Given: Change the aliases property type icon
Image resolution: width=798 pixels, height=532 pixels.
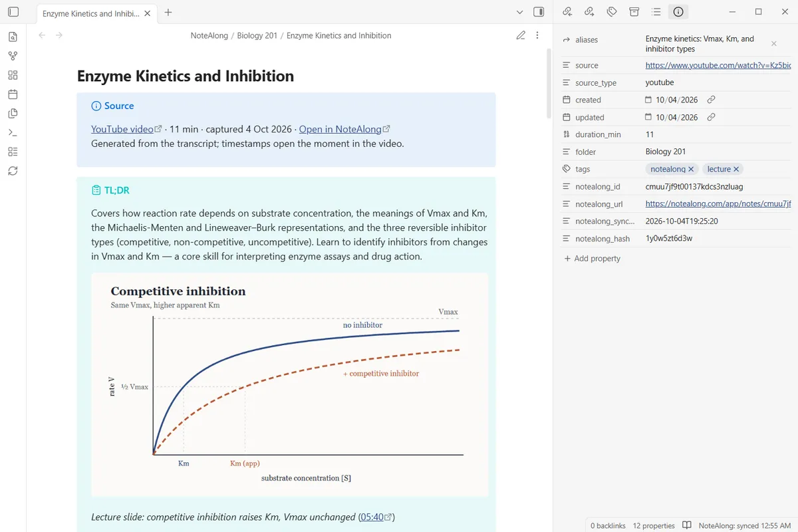Looking at the screenshot, I should point(567,40).
